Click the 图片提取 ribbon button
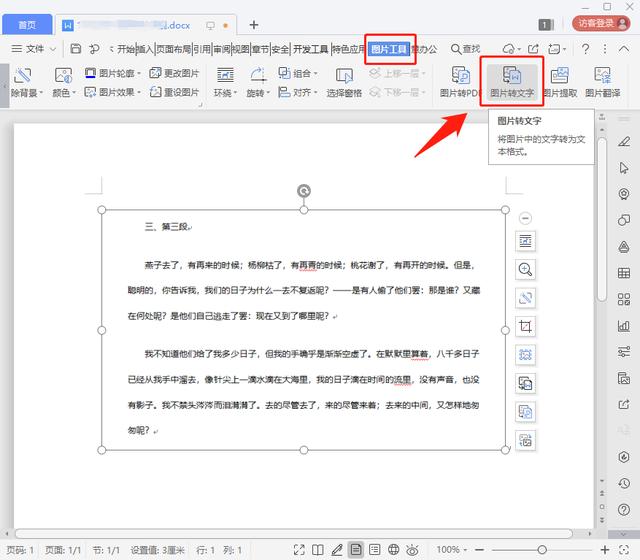 pyautogui.click(x=560, y=82)
